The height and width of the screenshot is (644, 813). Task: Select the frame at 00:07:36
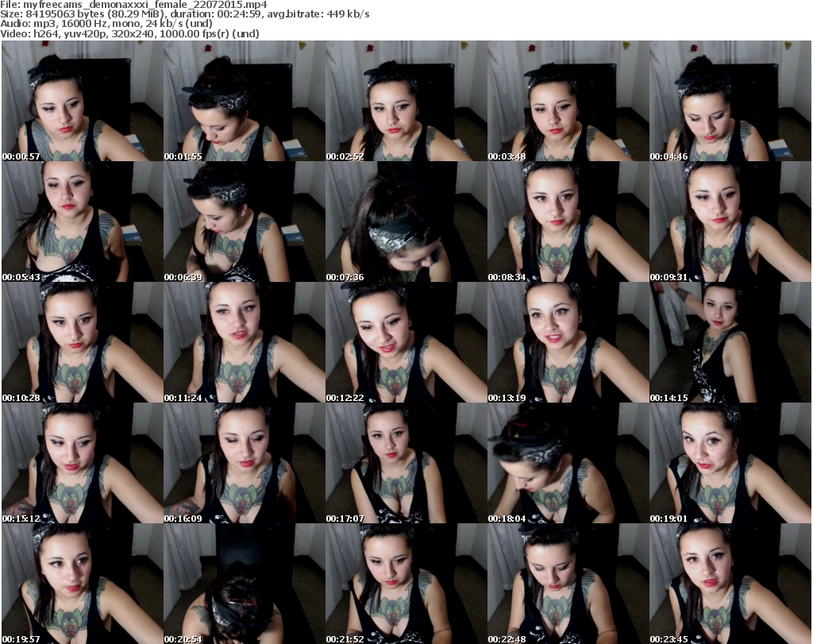(406, 222)
